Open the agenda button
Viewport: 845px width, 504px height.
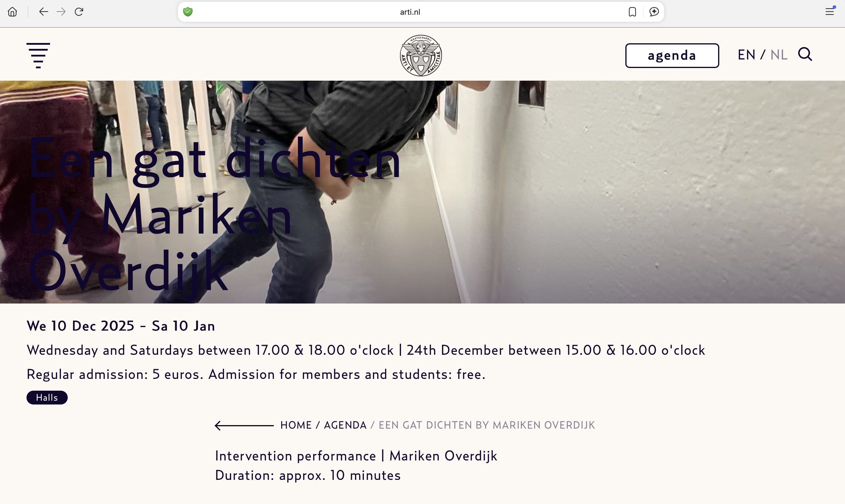point(672,55)
